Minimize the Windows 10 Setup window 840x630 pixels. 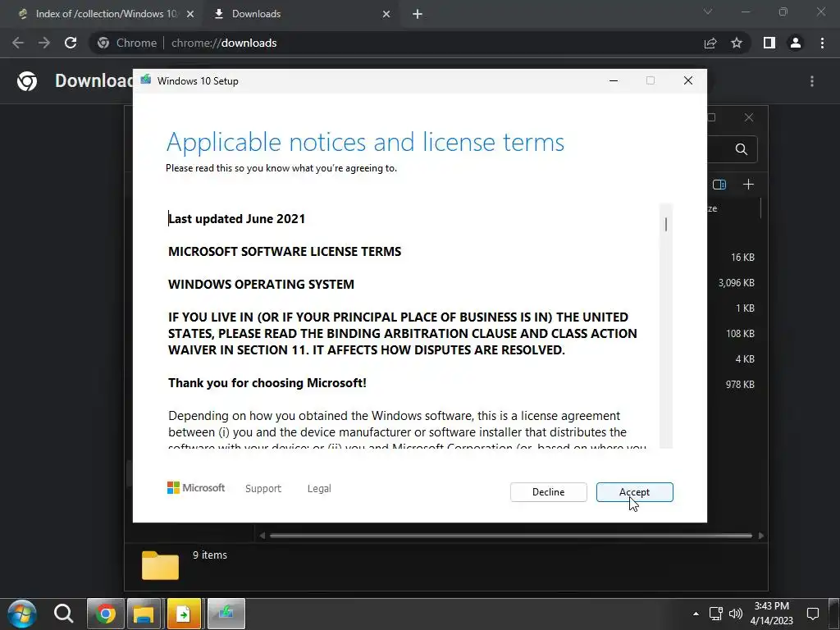coord(614,81)
